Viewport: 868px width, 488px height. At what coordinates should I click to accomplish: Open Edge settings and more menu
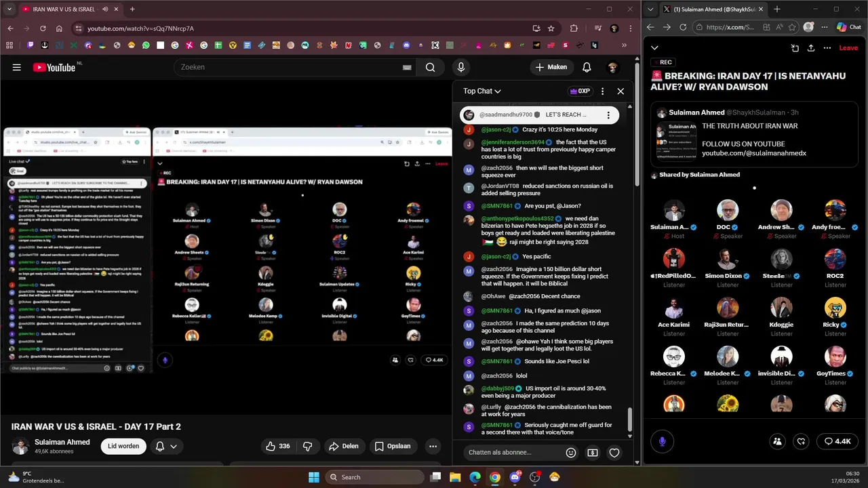pyautogui.click(x=825, y=27)
